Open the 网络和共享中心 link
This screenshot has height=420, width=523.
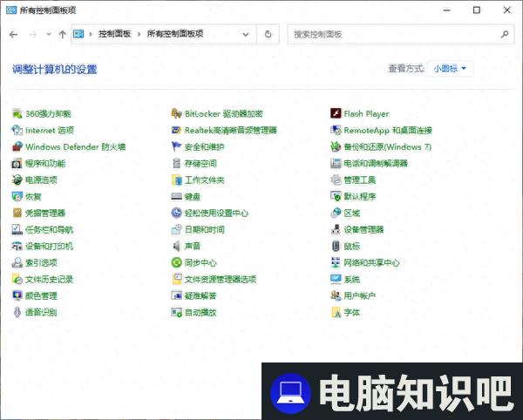[x=371, y=262]
